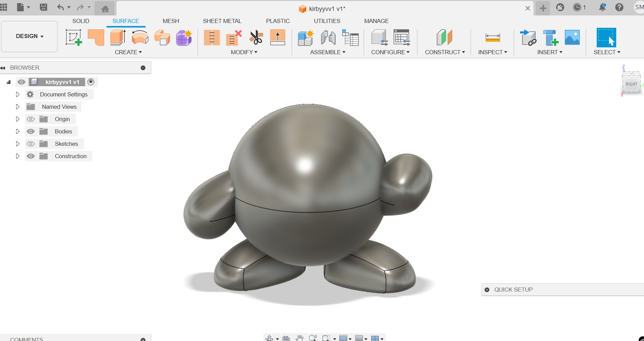Open the notifications bell

click(602, 7)
